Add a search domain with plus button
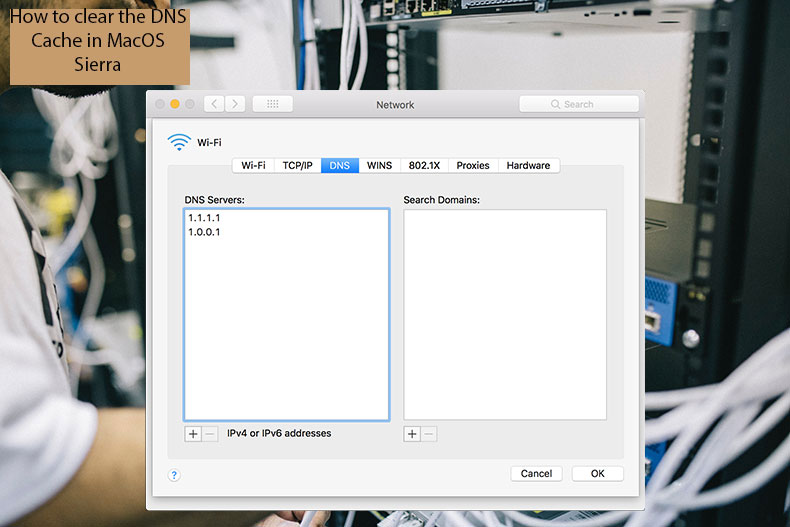 pyautogui.click(x=411, y=434)
